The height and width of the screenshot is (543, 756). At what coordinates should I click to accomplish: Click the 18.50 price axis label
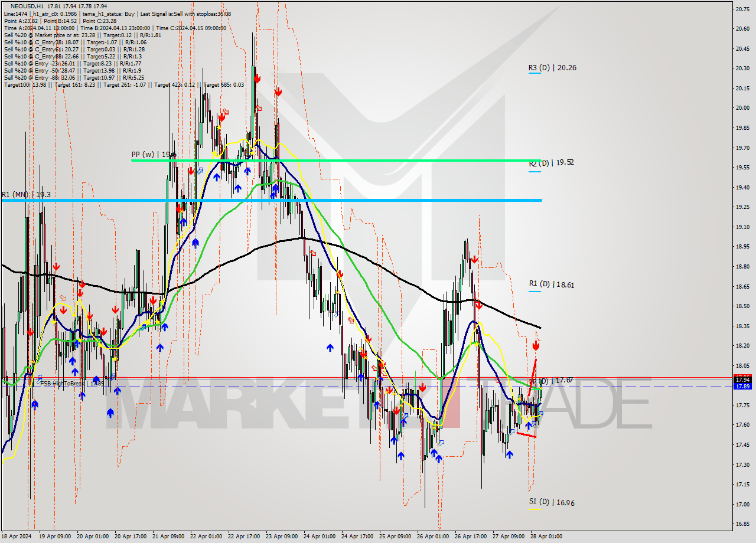[742, 306]
